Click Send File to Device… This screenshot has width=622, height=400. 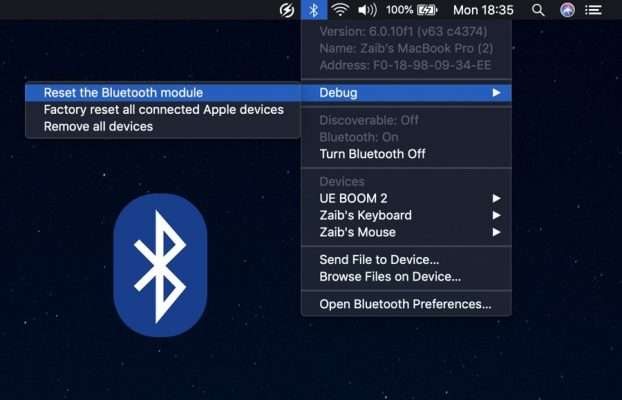click(379, 260)
